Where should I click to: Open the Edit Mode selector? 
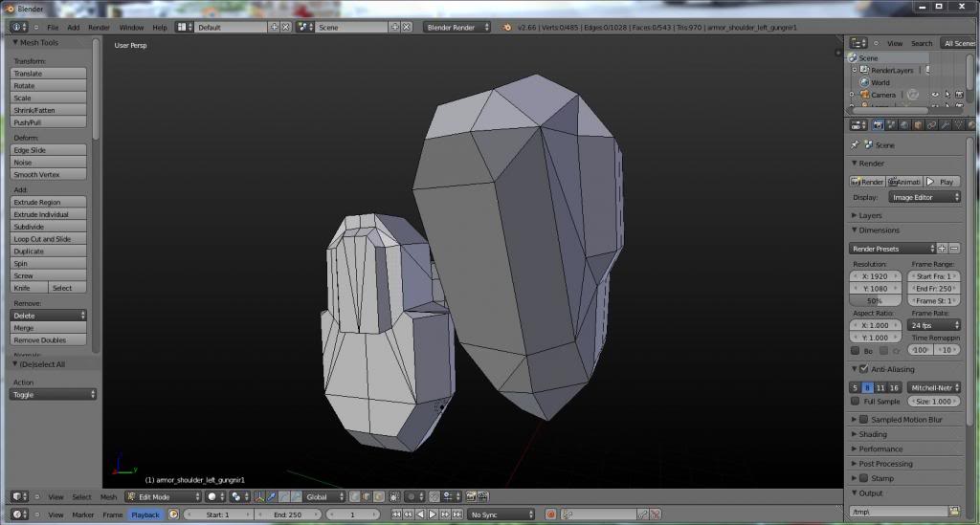165,497
